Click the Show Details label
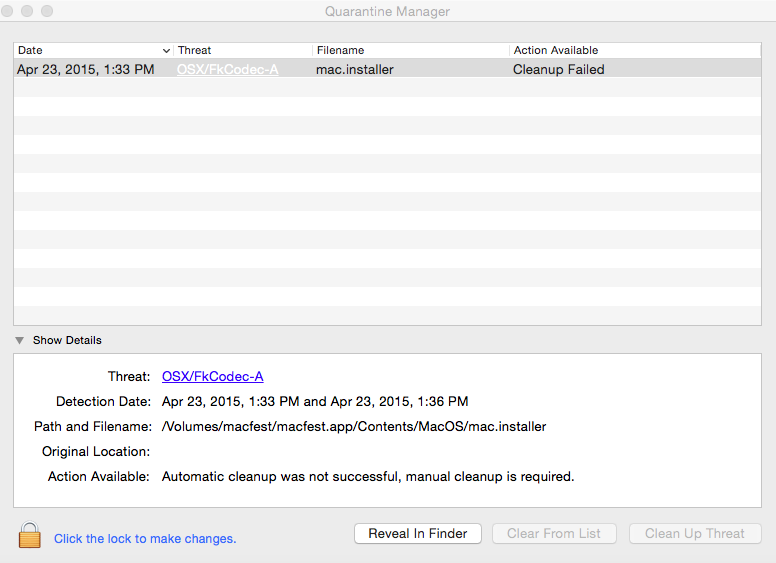This screenshot has width=776, height=563. (x=67, y=340)
